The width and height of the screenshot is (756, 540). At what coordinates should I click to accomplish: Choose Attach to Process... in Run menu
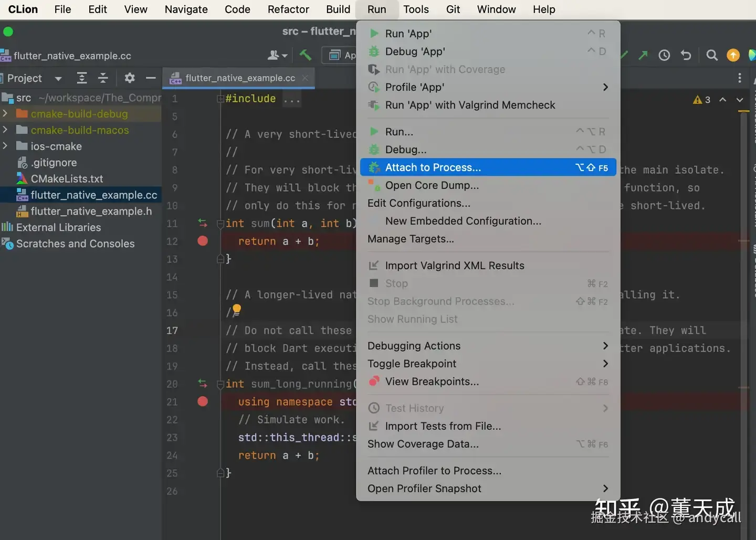[488, 167]
